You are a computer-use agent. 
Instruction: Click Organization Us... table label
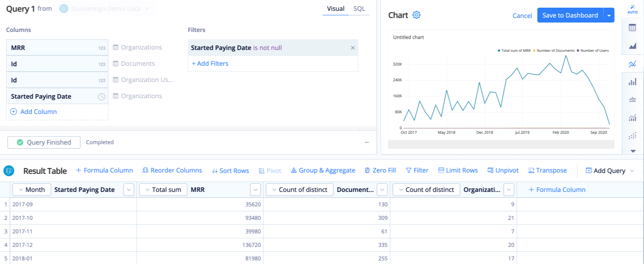click(143, 80)
